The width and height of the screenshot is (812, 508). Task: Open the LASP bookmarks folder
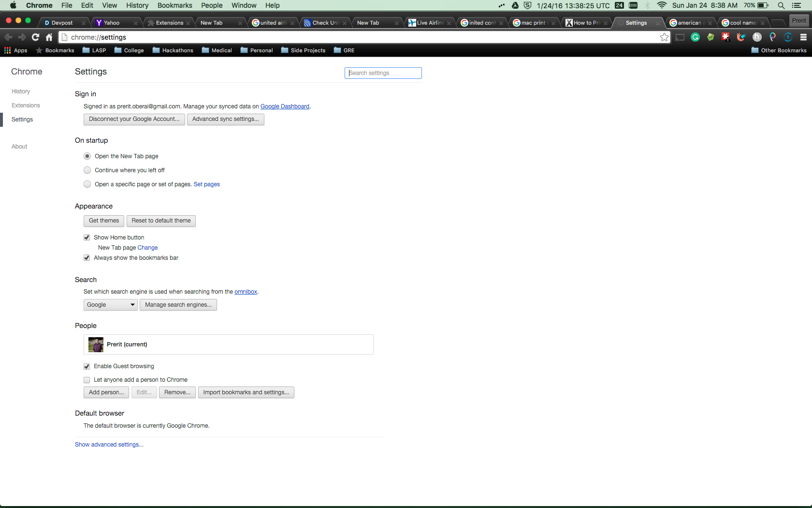point(94,50)
